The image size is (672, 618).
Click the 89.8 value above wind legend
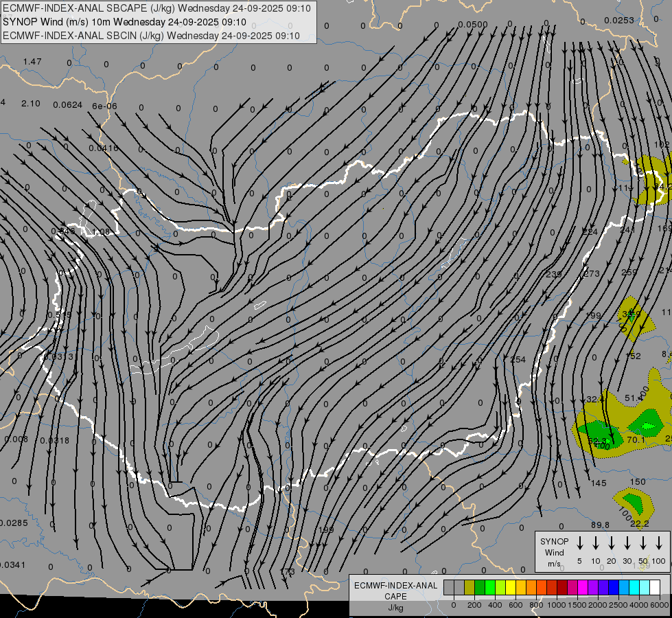[600, 525]
